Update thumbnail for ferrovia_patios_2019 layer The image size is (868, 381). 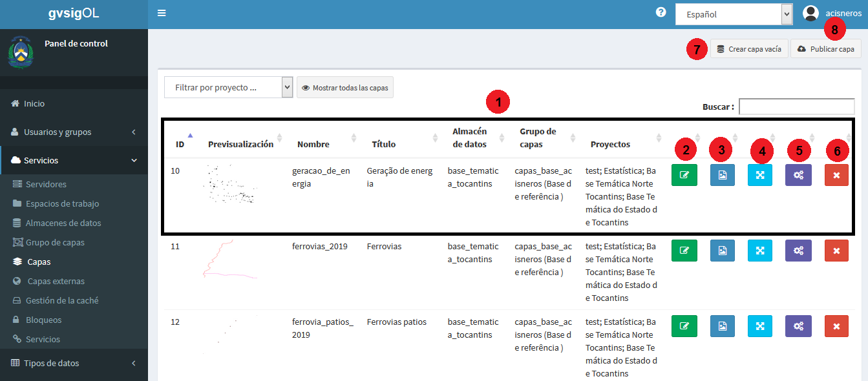pyautogui.click(x=723, y=326)
